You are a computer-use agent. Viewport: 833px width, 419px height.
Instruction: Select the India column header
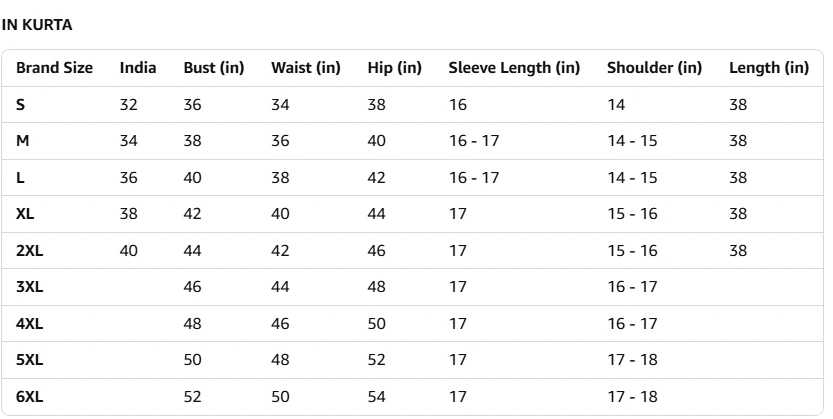point(138,68)
